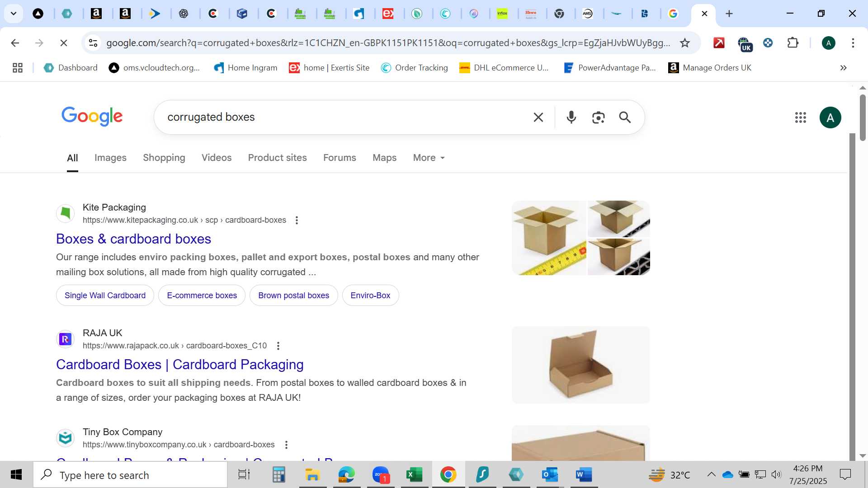The image size is (868, 488).
Task: Open the PowerAdvantage bookmark
Action: pos(610,68)
